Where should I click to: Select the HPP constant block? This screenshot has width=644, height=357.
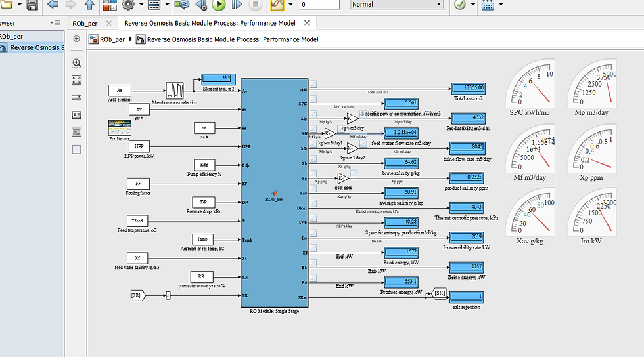tap(139, 146)
